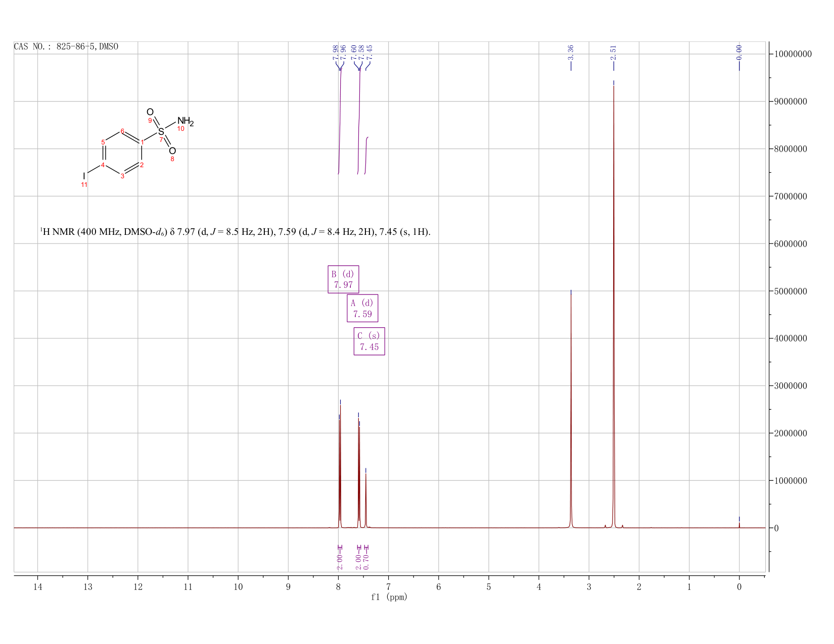Image resolution: width=834 pixels, height=644 pixels.
Task: Click multiplet box 'A (d) 7.59'
Action: coord(362,308)
